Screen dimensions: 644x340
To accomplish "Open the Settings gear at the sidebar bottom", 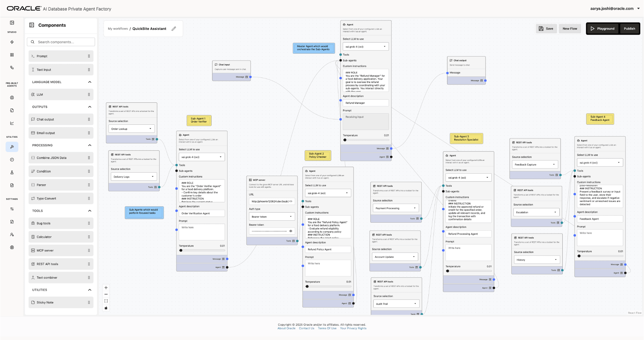I will tap(12, 247).
